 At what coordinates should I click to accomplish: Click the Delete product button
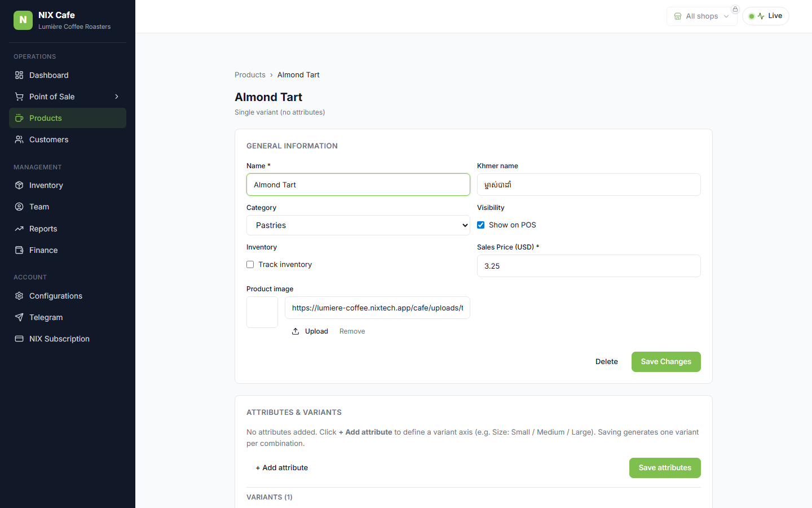(607, 362)
